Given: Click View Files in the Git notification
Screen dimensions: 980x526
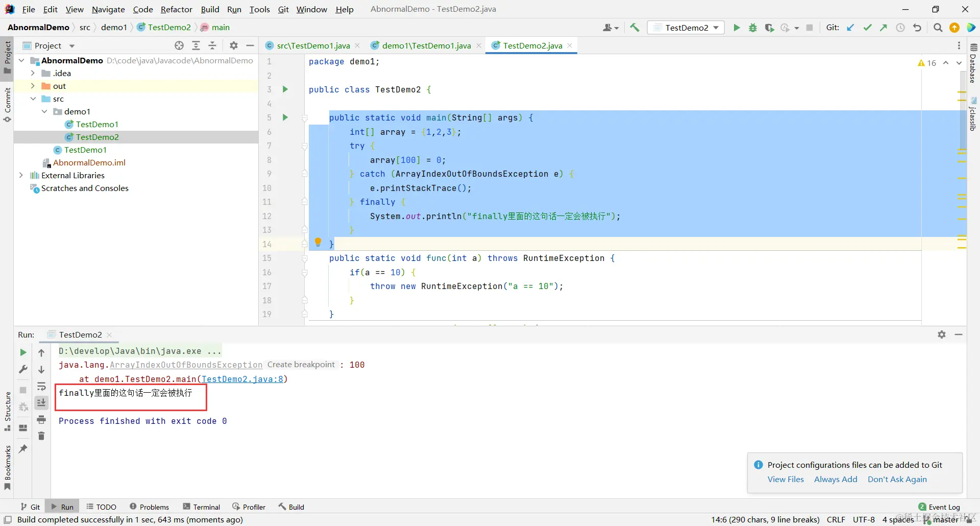Looking at the screenshot, I should click(786, 479).
